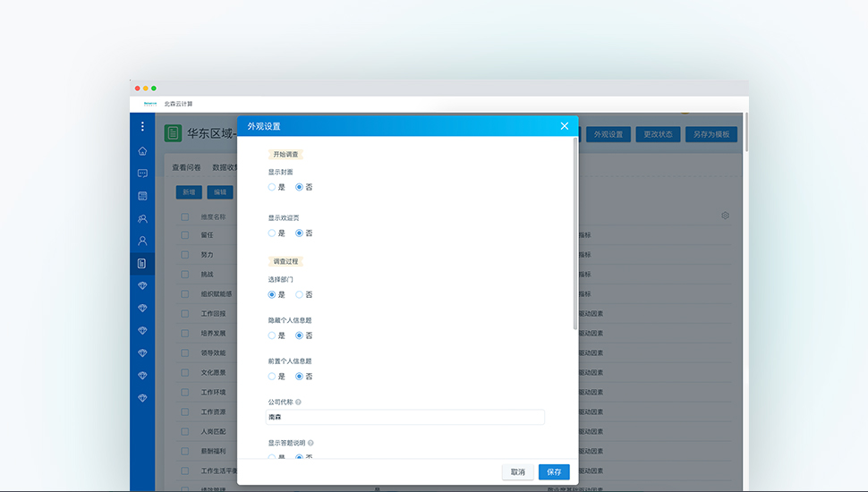Click the 外观设置 button in the page header
The height and width of the screenshot is (492, 868).
pyautogui.click(x=608, y=134)
